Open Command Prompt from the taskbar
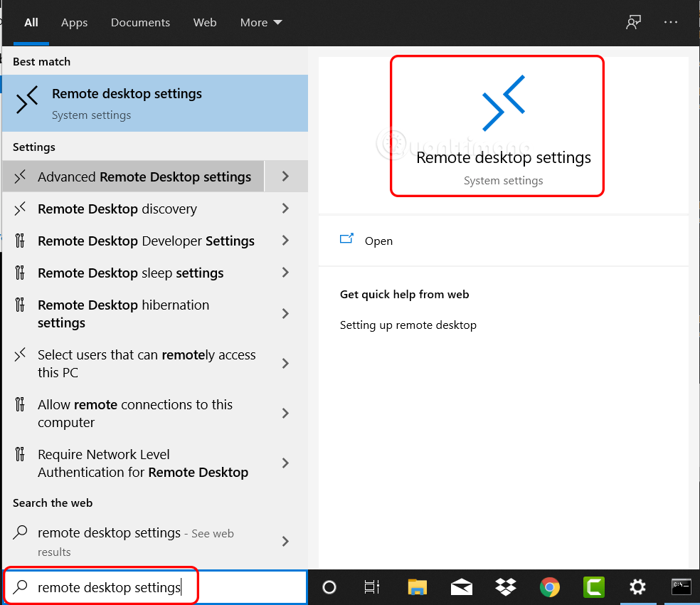Screen dimensions: 700x605 pyautogui.click(x=681, y=587)
